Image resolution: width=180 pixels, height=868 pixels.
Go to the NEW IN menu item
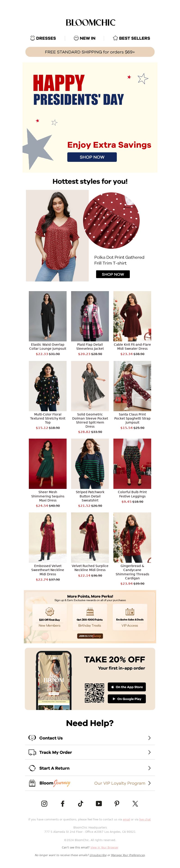84,38
